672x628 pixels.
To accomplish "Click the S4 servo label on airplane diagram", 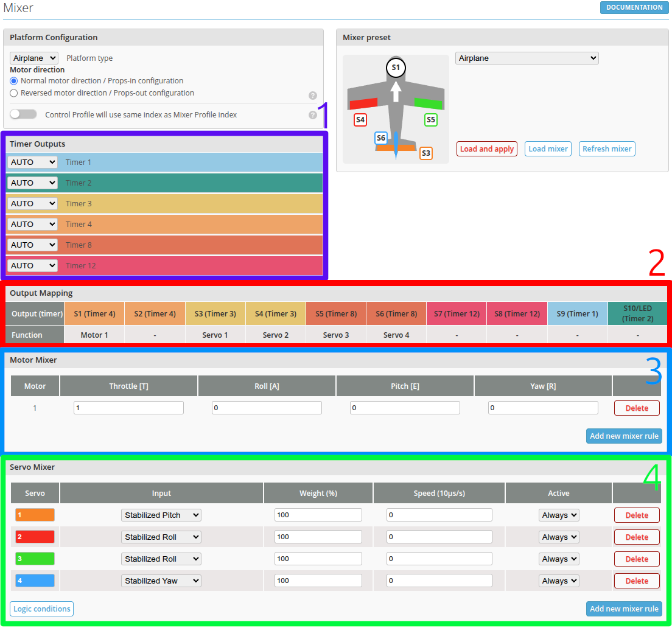I will click(x=360, y=120).
